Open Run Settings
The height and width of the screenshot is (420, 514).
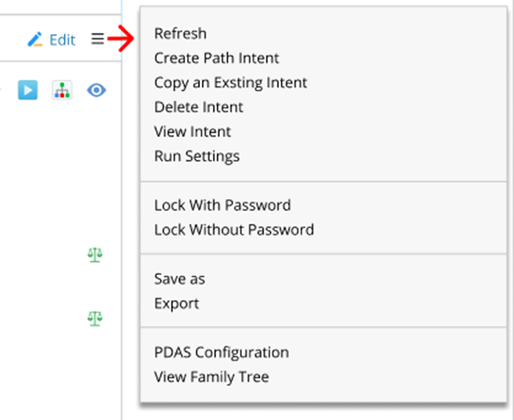pyautogui.click(x=196, y=156)
